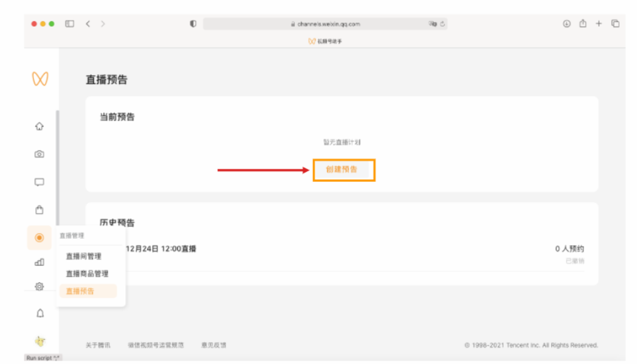Select the 视频号助手 tab
This screenshot has width=637, height=364.
coord(325,41)
